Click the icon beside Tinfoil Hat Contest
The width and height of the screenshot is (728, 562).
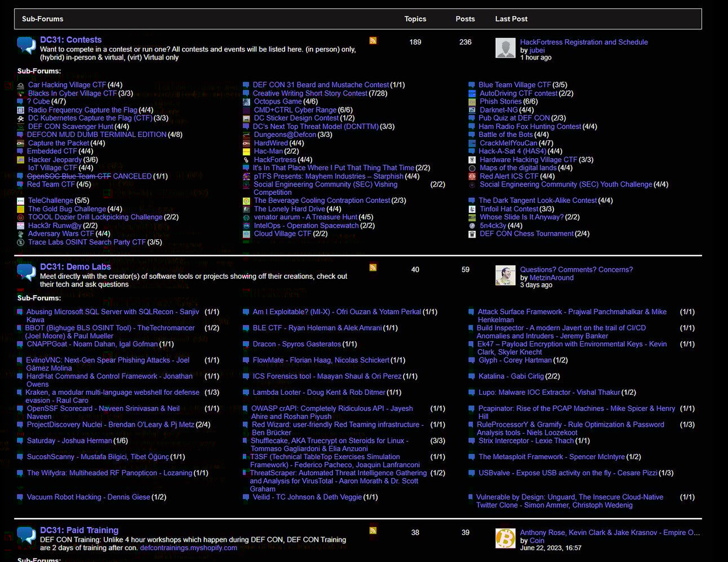click(x=472, y=209)
